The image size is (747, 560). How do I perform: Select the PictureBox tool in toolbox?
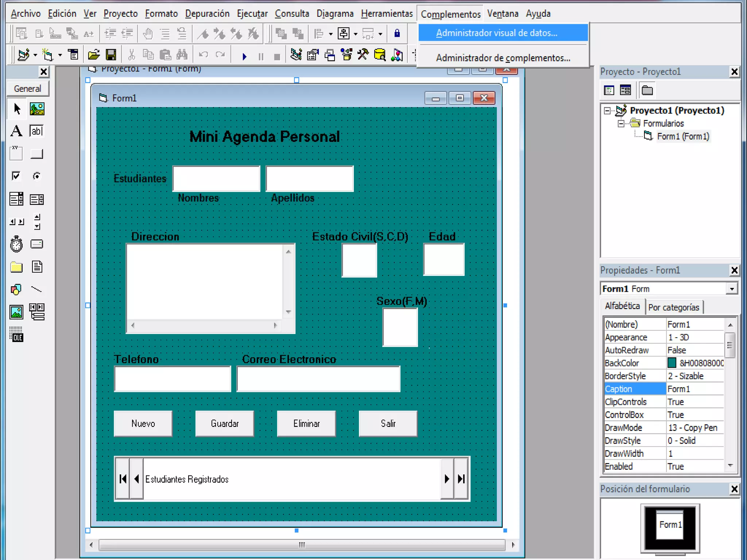[36, 109]
